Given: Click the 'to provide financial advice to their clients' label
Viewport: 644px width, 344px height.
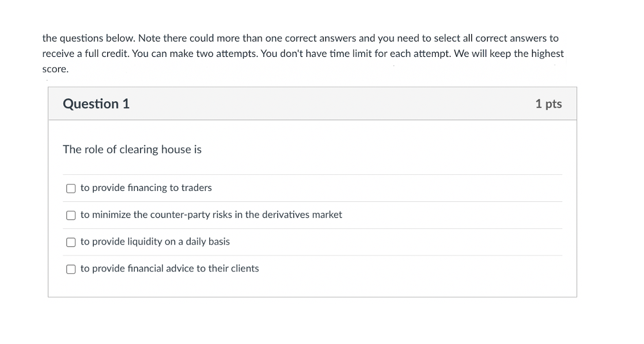Looking at the screenshot, I should (170, 268).
